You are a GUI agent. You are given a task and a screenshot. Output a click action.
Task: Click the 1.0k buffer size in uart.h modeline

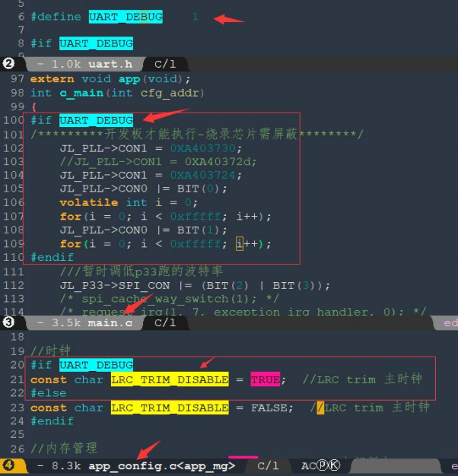(66, 64)
